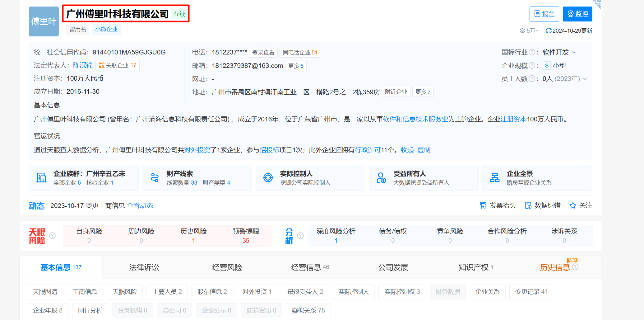
Task: Click the 天眼风险 question mark help icon
Action: coord(52,236)
